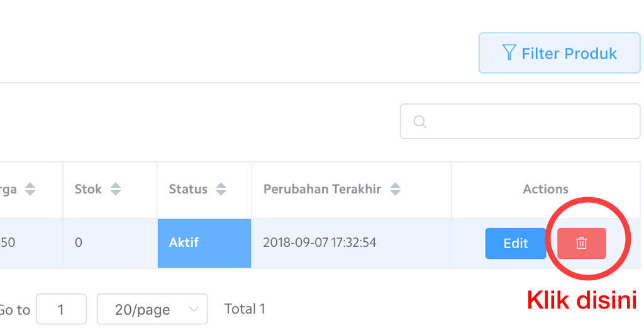Click the chevron of the page-size selector
The width and height of the screenshot is (644, 330).
[x=194, y=309]
